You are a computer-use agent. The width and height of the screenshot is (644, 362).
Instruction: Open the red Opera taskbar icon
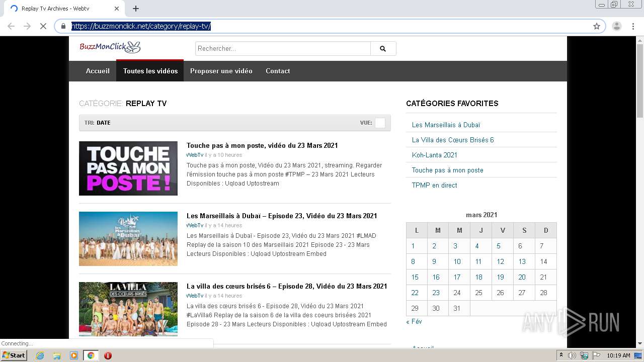point(108,355)
